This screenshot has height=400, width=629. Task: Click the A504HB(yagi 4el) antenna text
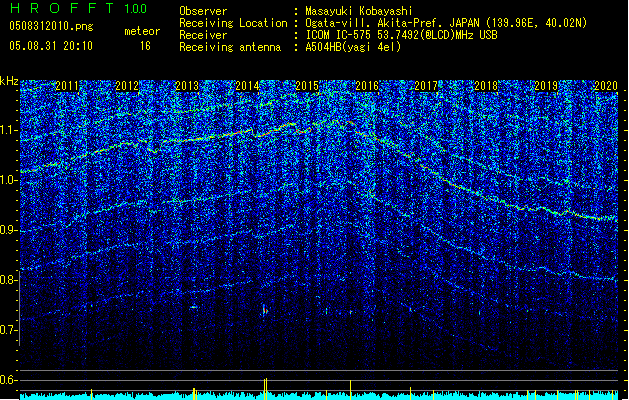coord(353,47)
